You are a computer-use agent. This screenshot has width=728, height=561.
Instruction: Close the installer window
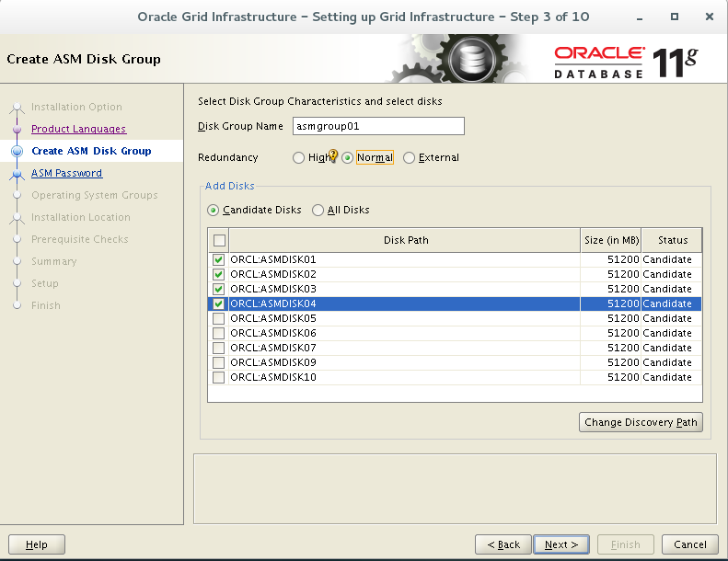710,17
